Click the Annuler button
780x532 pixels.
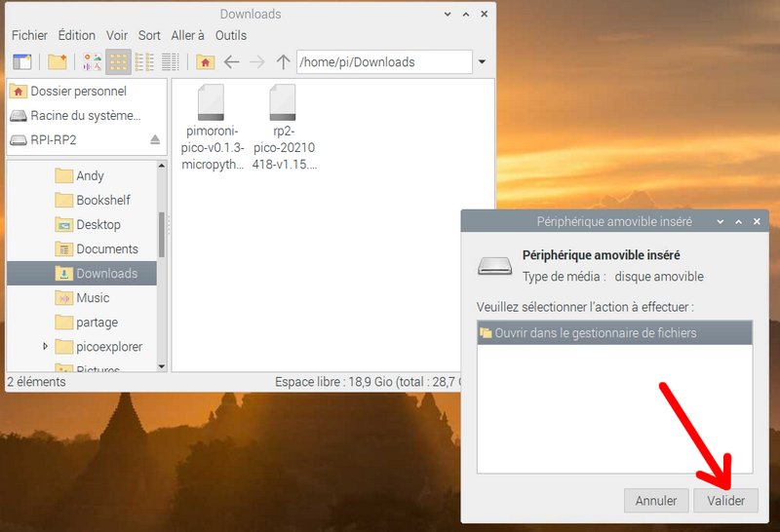pos(656,500)
